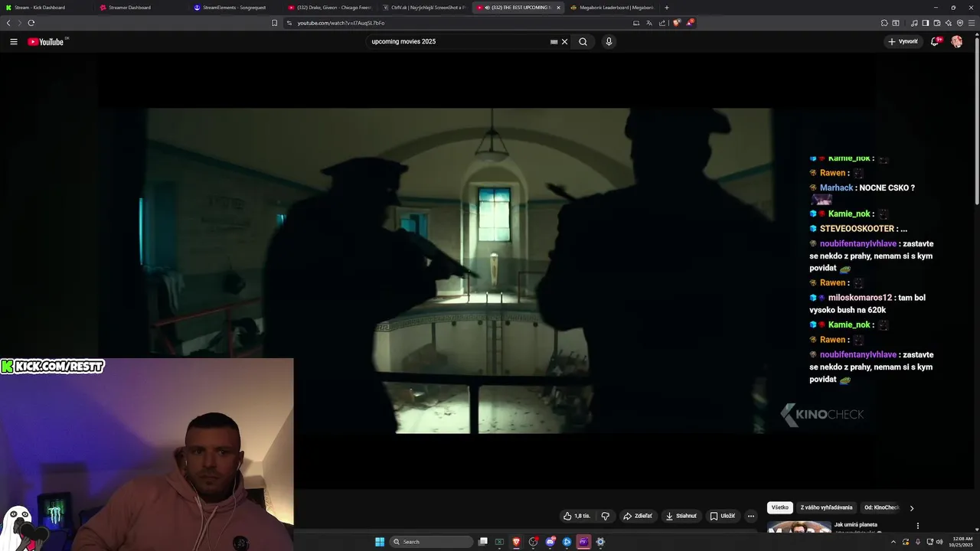
Task: Run search with the magnifier button
Action: (x=583, y=41)
